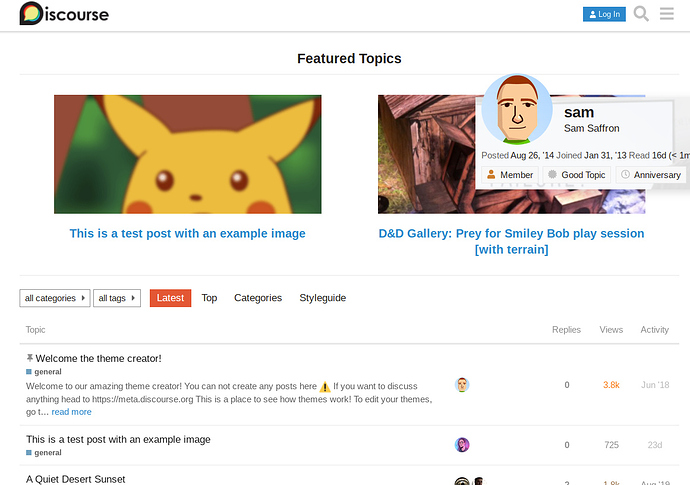
Task: Click the warning emoji in Welcome excerpt
Action: (325, 387)
